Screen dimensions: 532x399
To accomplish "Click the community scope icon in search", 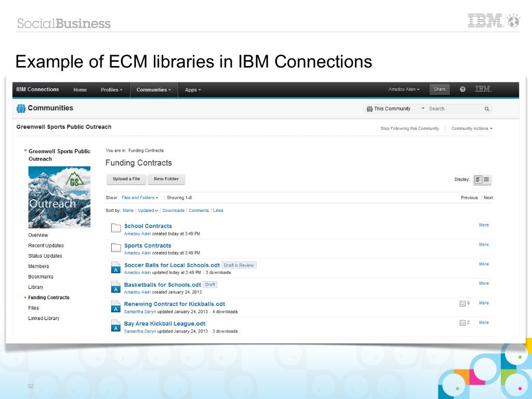I will (369, 109).
